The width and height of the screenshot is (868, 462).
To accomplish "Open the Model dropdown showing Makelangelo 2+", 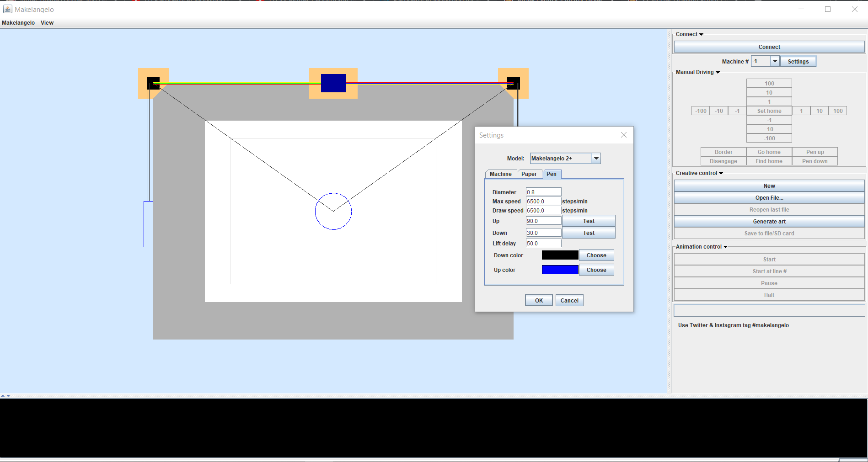I will (x=596, y=158).
